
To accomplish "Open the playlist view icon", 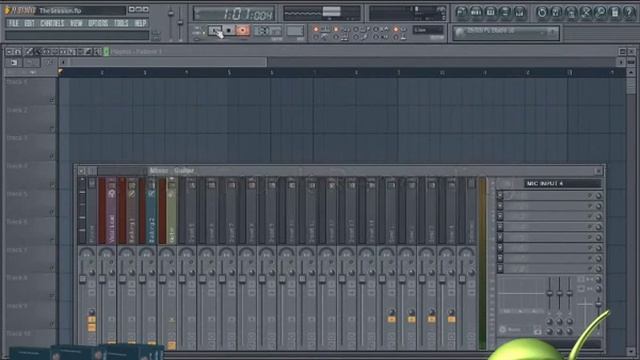I will (x=461, y=12).
